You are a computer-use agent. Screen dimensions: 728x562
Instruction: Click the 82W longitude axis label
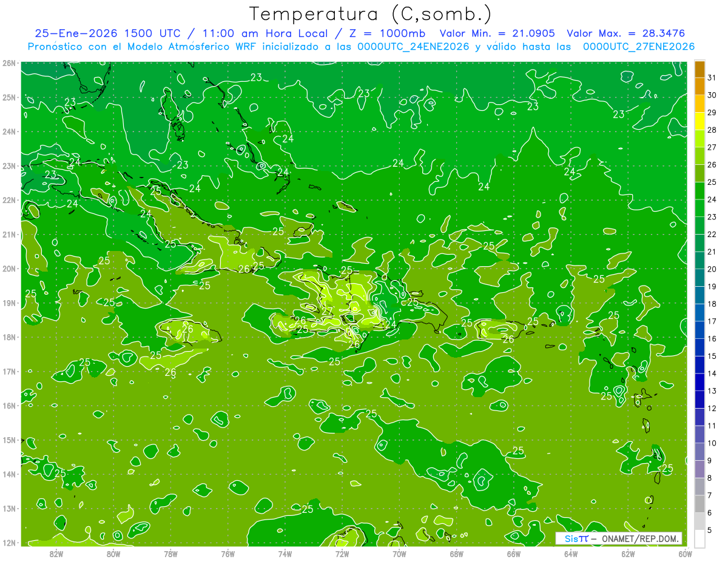point(56,554)
